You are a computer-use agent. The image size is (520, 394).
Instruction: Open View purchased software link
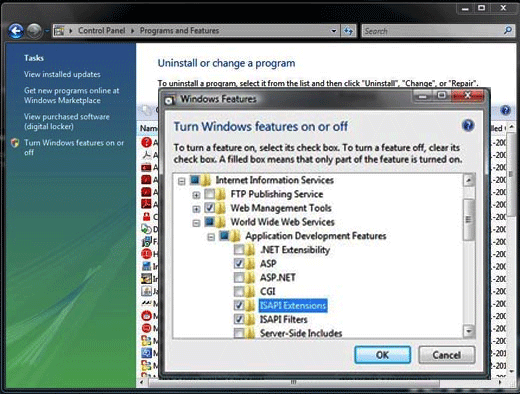[67, 121]
